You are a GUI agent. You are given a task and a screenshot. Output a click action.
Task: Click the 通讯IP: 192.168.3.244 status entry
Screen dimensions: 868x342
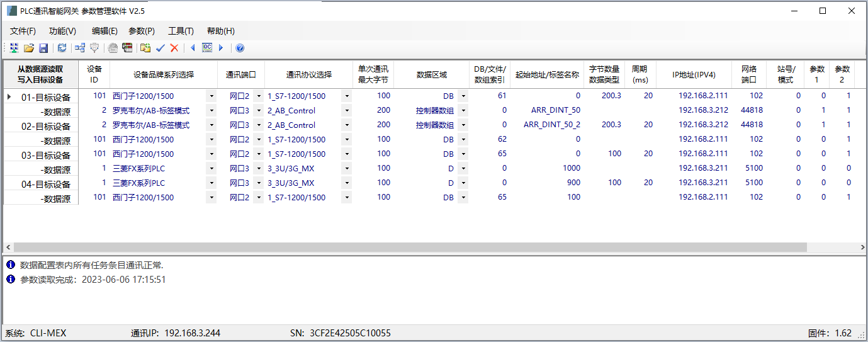click(176, 333)
